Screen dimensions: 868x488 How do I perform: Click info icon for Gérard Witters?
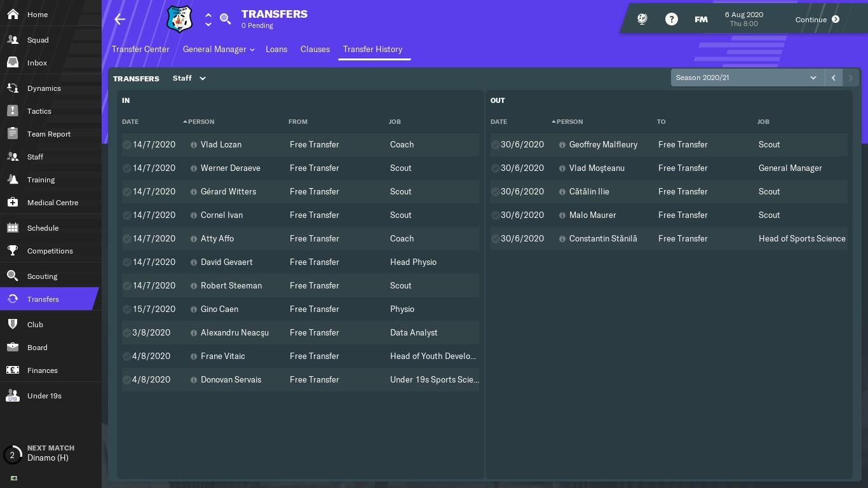(194, 192)
